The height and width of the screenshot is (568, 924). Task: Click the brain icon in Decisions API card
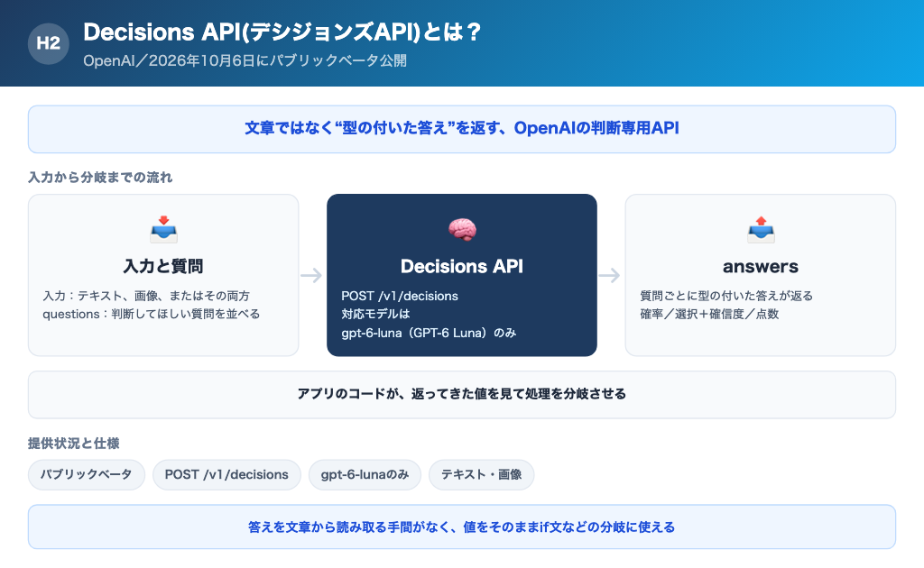coord(462,230)
